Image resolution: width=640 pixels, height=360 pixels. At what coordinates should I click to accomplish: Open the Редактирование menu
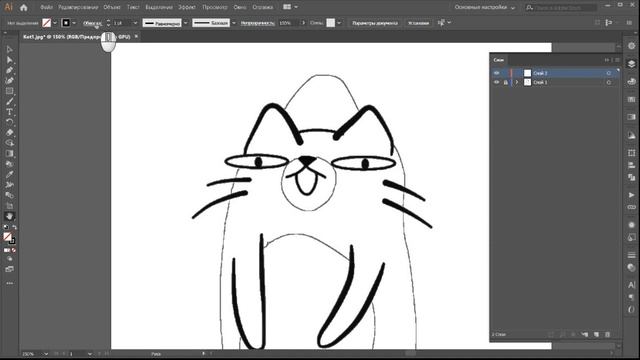[78, 7]
